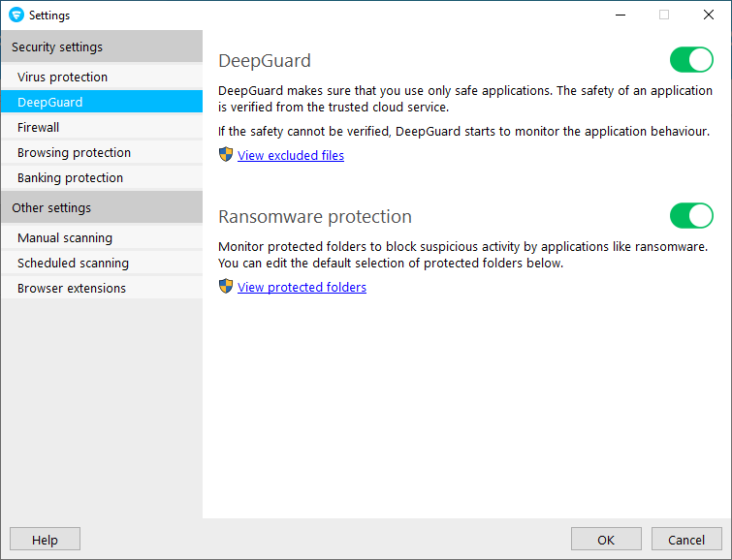
Task: Close the Settings window
Action: pyautogui.click(x=709, y=15)
